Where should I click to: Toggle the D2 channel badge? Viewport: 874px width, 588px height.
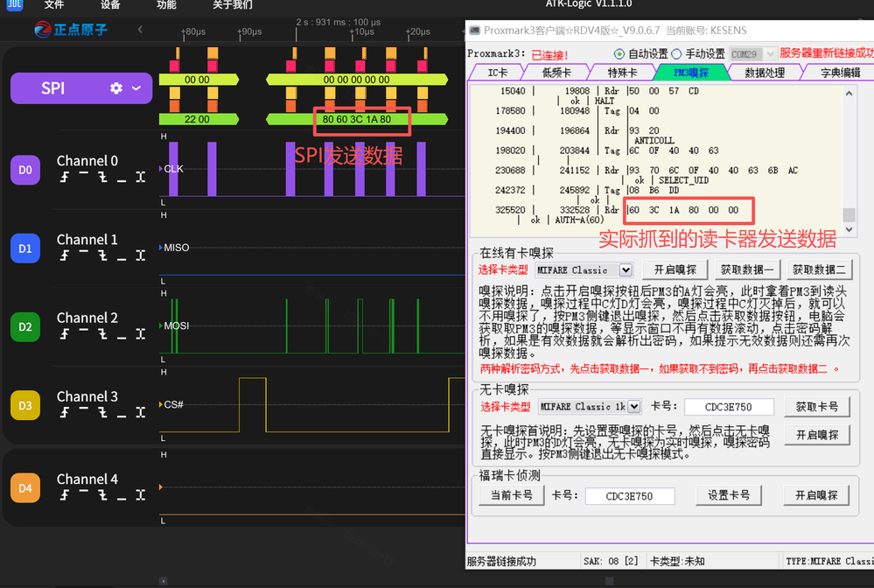point(24,326)
